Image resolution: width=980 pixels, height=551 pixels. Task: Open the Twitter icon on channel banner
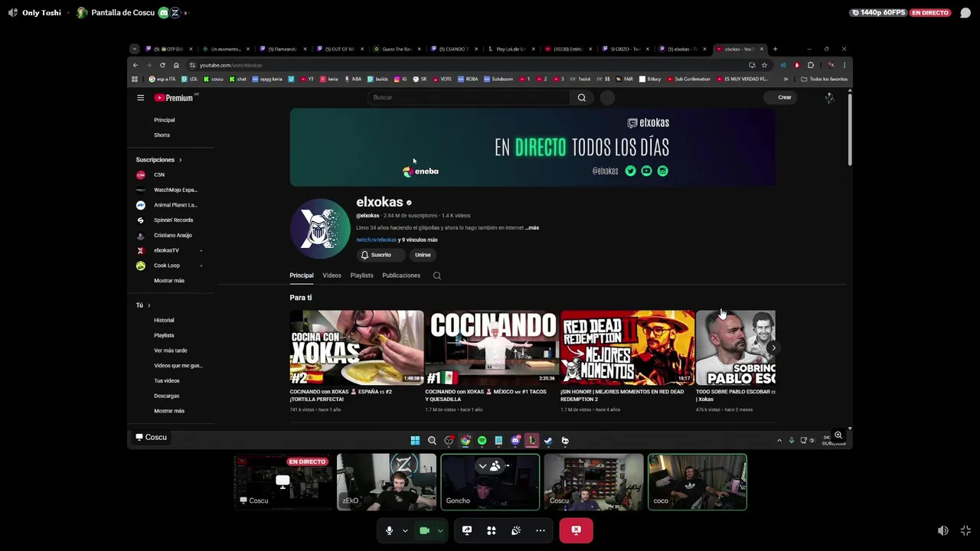pos(630,171)
